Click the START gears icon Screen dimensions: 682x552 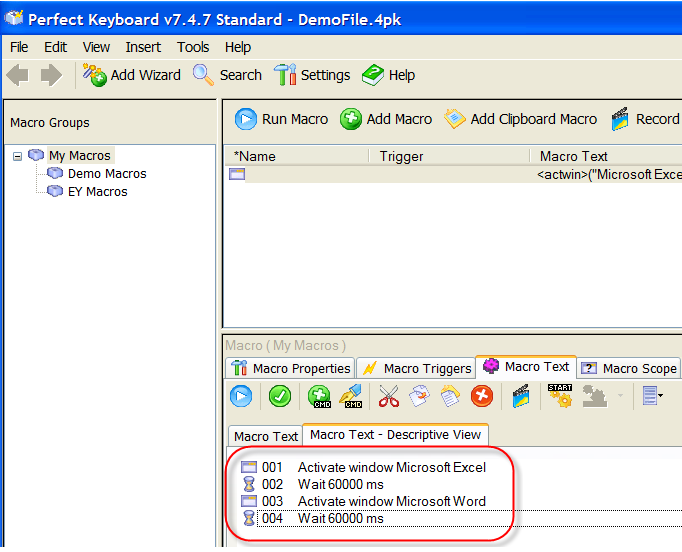coord(560,397)
